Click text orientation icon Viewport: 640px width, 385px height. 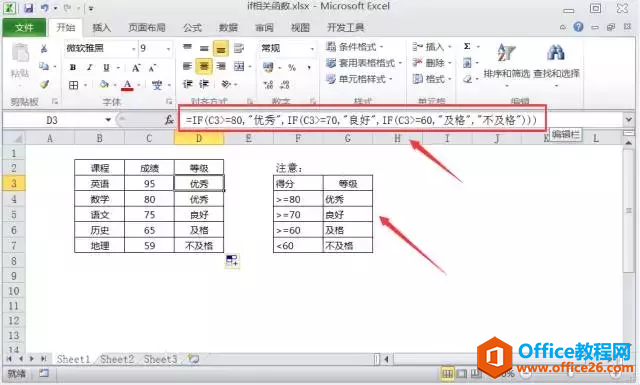226,84
